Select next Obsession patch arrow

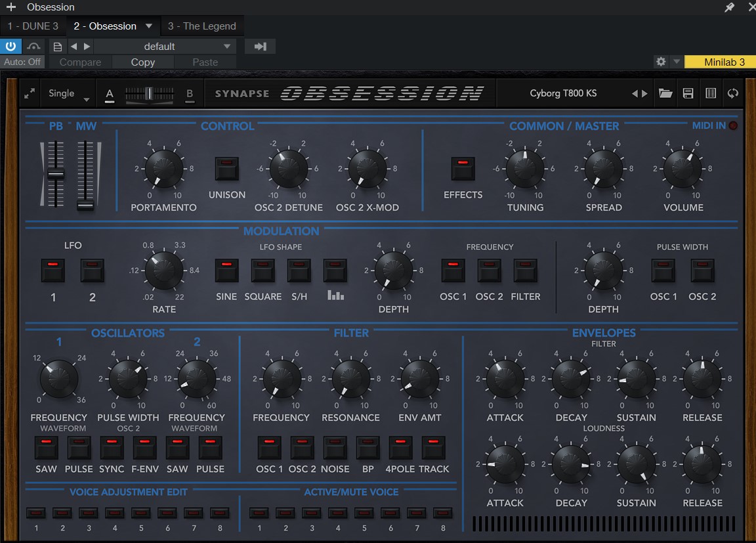pos(644,93)
